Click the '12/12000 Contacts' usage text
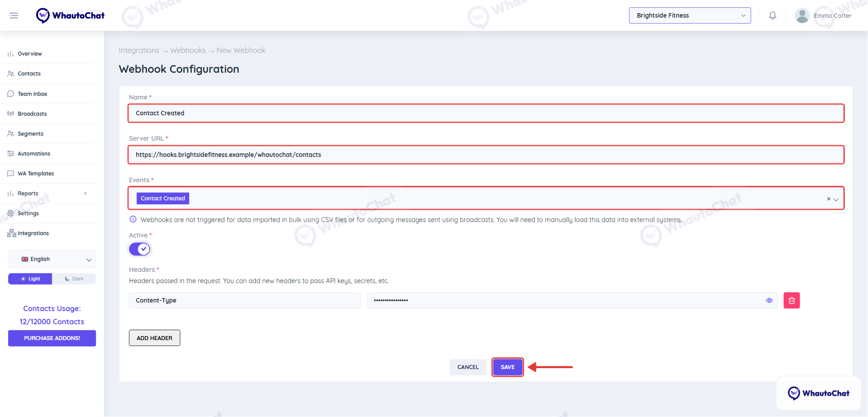The height and width of the screenshot is (417, 868). click(x=52, y=322)
